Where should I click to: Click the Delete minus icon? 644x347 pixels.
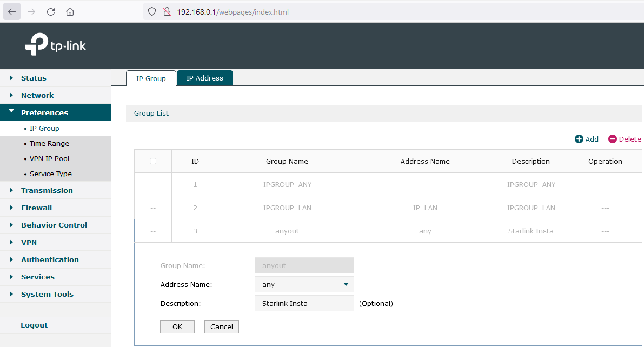tap(613, 139)
